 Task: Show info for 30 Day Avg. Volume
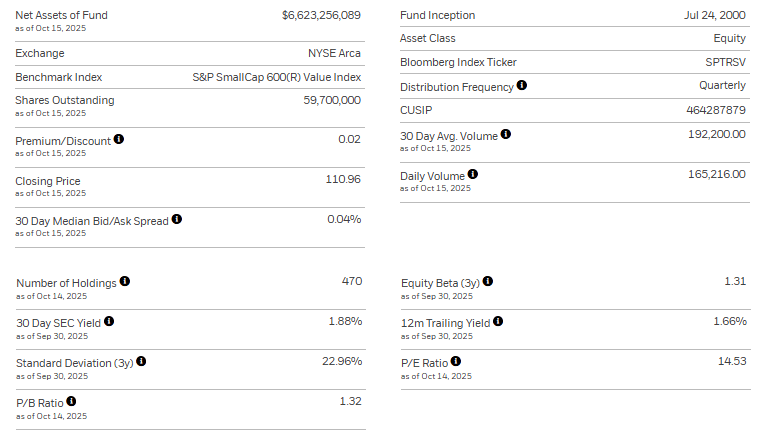[506, 134]
